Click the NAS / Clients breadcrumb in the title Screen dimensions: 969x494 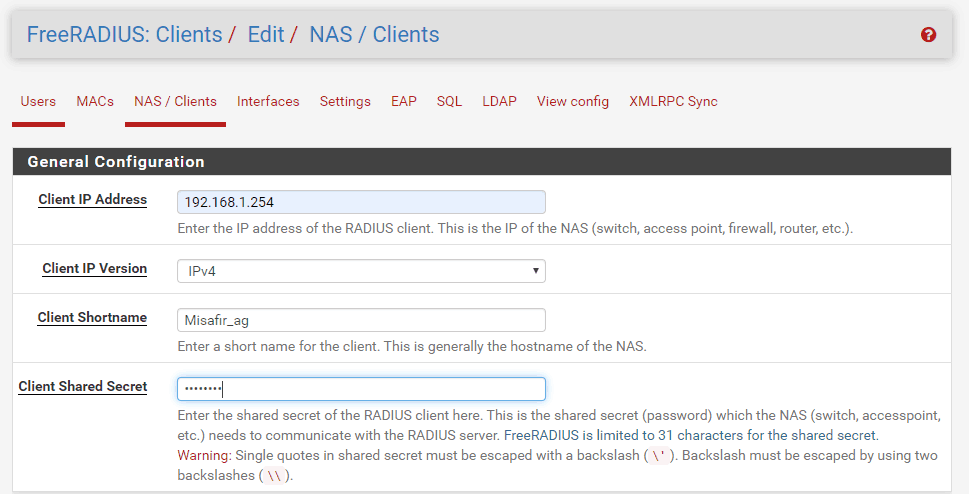coord(374,35)
